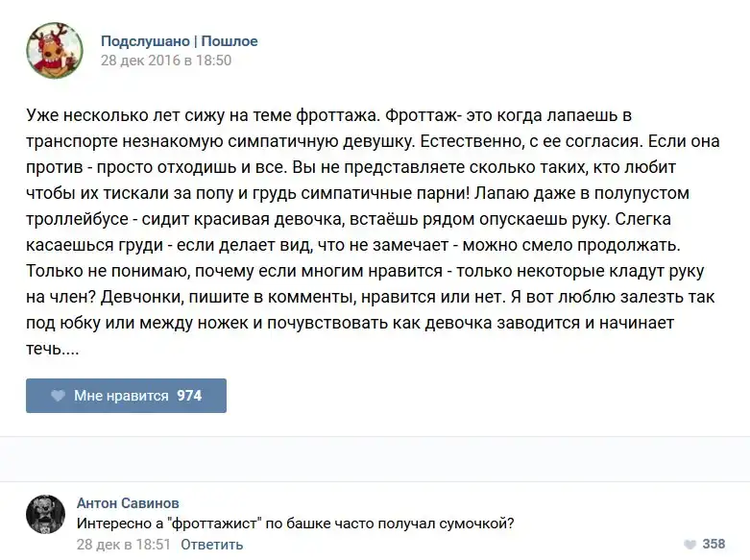Screen dimensions: 750x560
Task: Click the word Пошлое in community title
Action: pyautogui.click(x=229, y=41)
